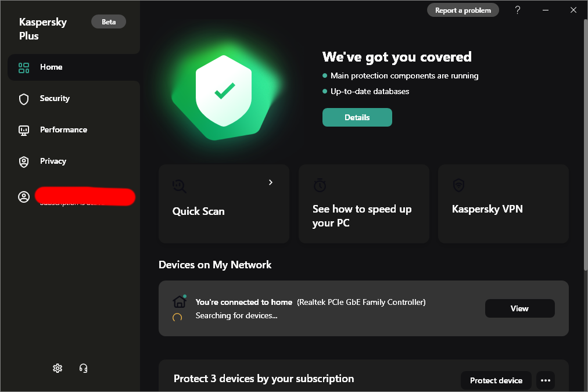Screen dimensions: 588x392
Task: Click the Privacy shield icon
Action: [x=24, y=161]
